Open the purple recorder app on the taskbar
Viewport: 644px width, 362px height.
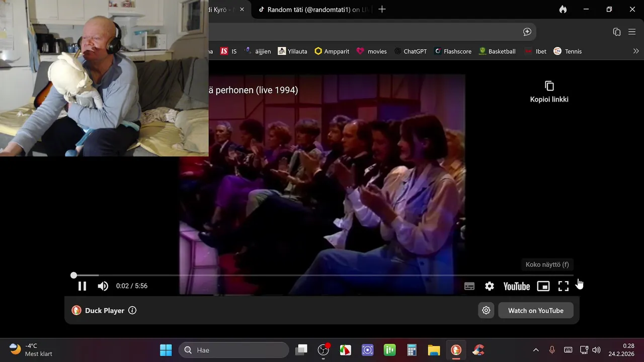click(368, 350)
